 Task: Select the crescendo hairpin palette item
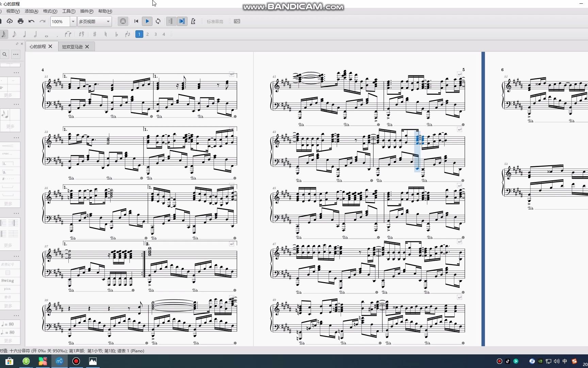(x=7, y=146)
